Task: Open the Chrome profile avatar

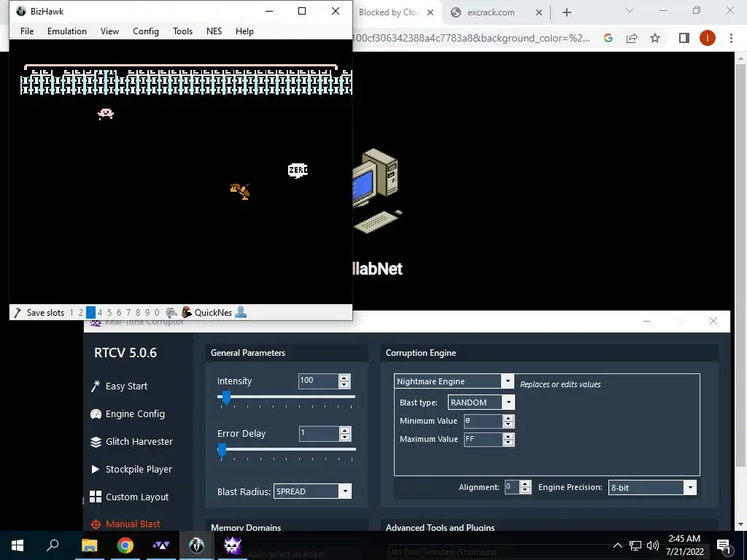Action: tap(708, 38)
